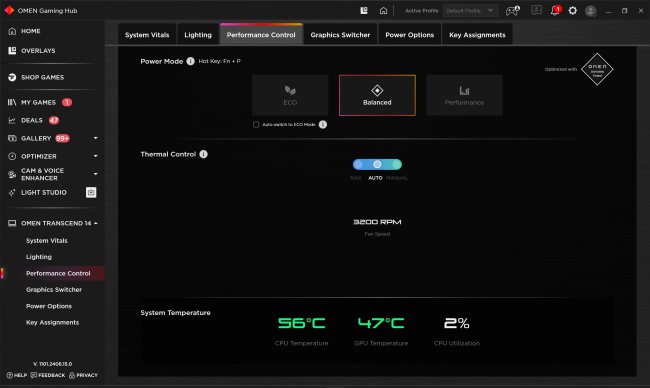Open Graphics Switcher in the sidebar tree
This screenshot has height=388, width=650.
pos(54,290)
